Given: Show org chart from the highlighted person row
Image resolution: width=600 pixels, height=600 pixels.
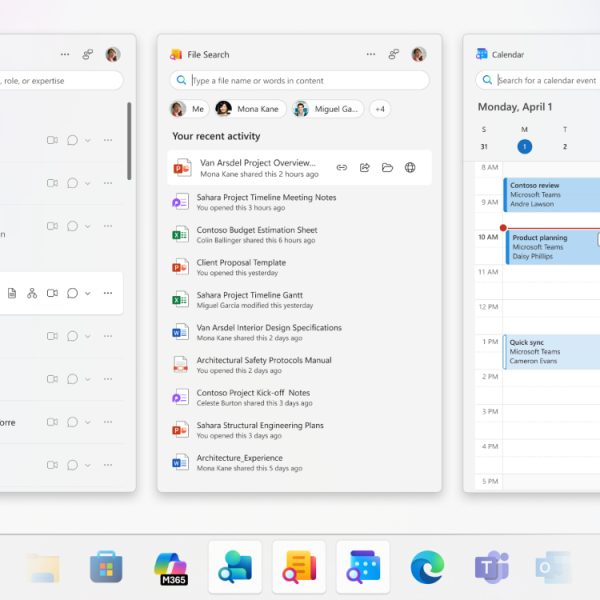Looking at the screenshot, I should [x=32, y=293].
